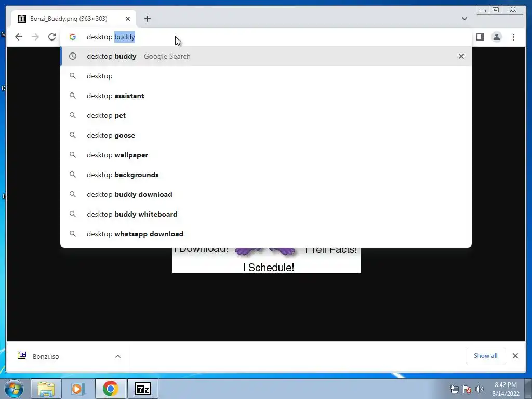
Task: Choose the 'desktop buddy - Google Search' suggestion
Action: (265, 56)
